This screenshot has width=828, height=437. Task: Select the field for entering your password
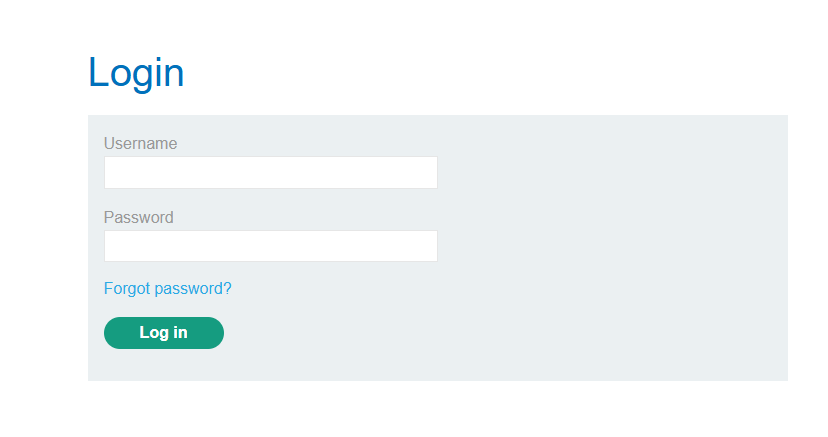tap(270, 246)
